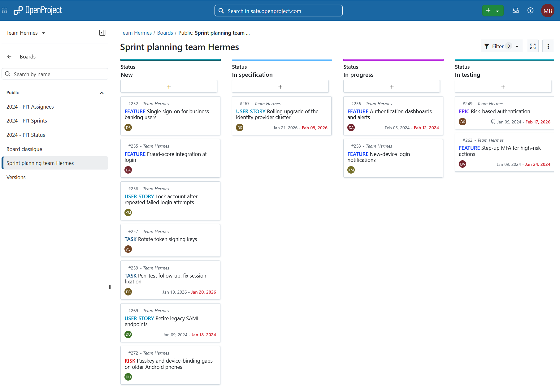Click the Search by name field
This screenshot has width=560, height=392.
(55, 74)
